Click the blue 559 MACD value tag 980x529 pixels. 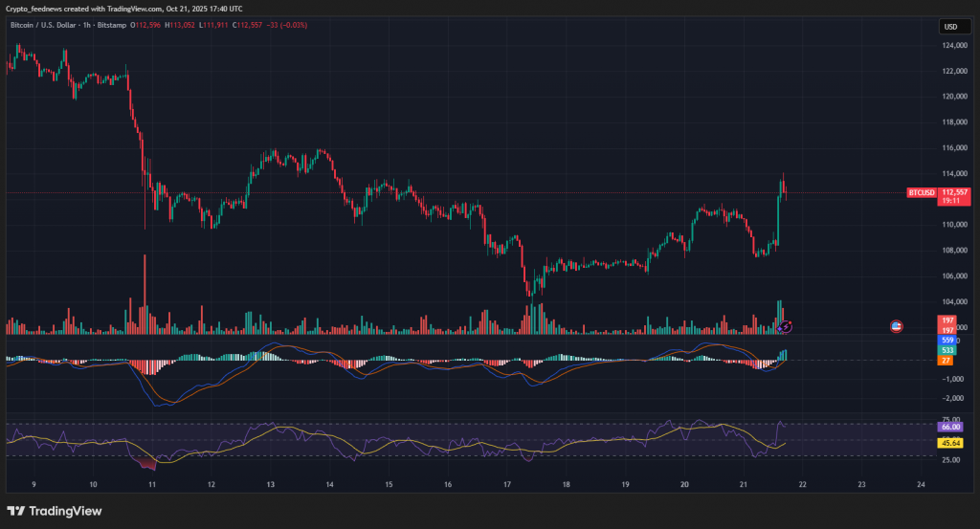[947, 340]
